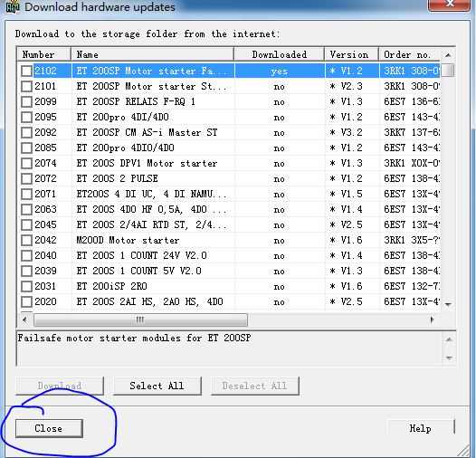The height and width of the screenshot is (458, 476).
Task: Sort by the Name column header
Action: [152, 54]
